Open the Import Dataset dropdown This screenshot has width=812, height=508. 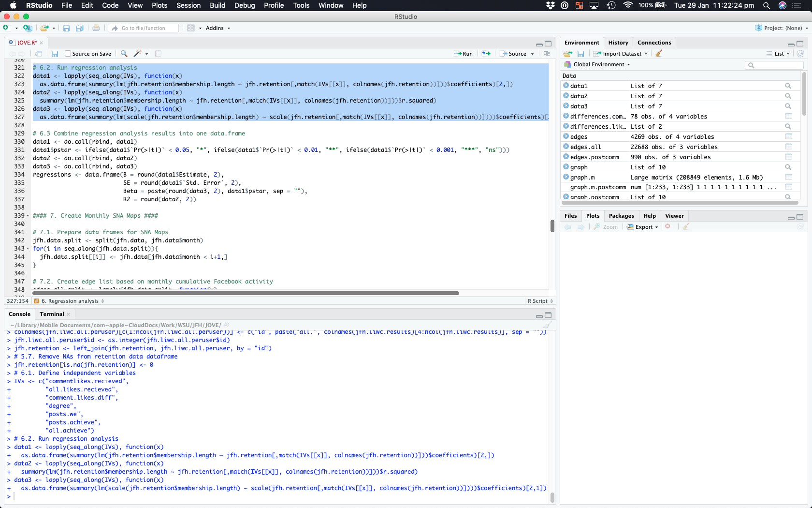622,54
